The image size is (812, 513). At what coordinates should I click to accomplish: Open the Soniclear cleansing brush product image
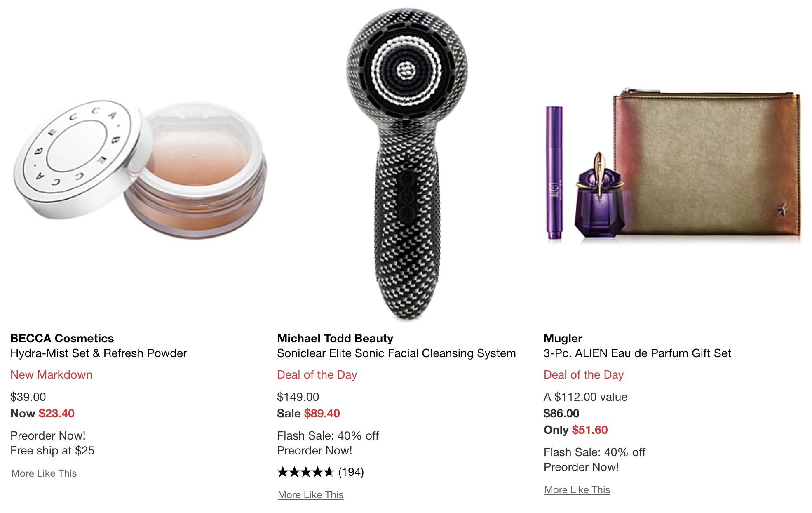[x=407, y=164]
